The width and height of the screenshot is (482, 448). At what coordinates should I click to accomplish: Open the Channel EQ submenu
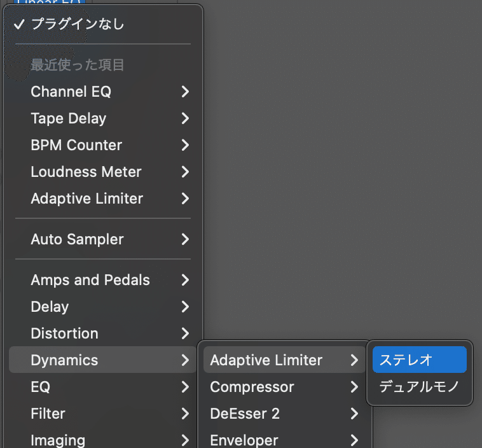coord(71,92)
